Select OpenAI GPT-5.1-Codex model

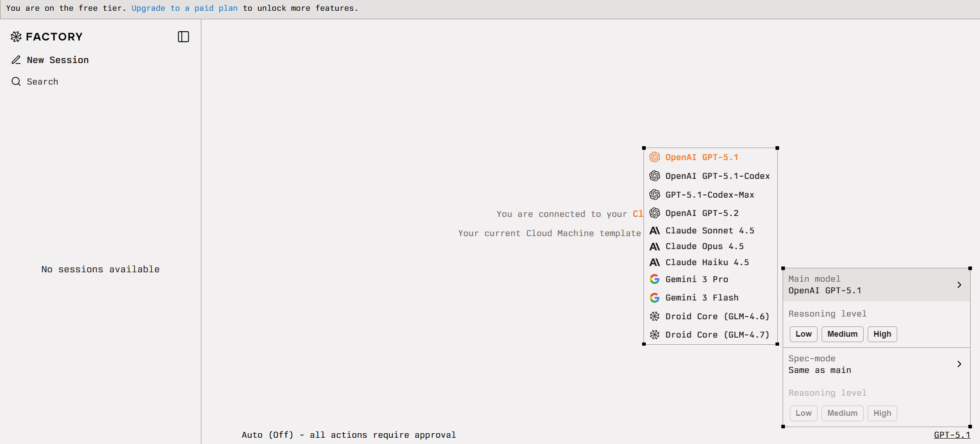(x=710, y=176)
